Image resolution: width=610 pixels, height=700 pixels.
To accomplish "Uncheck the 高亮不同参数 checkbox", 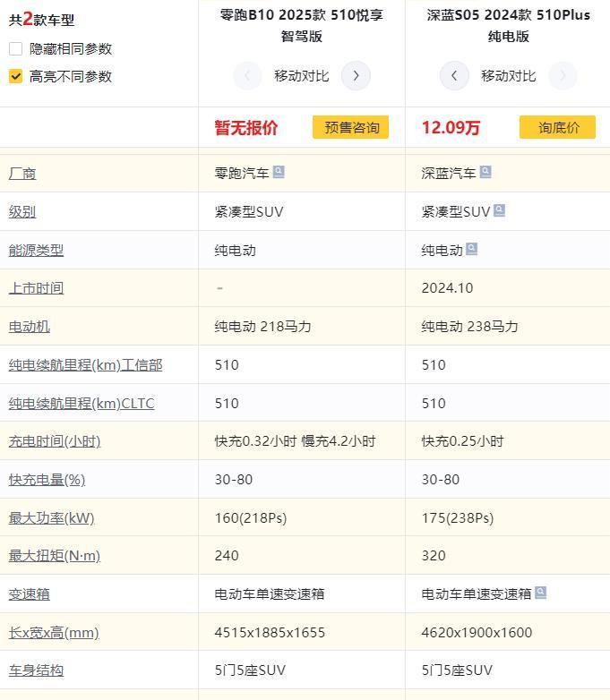I will [x=15, y=76].
